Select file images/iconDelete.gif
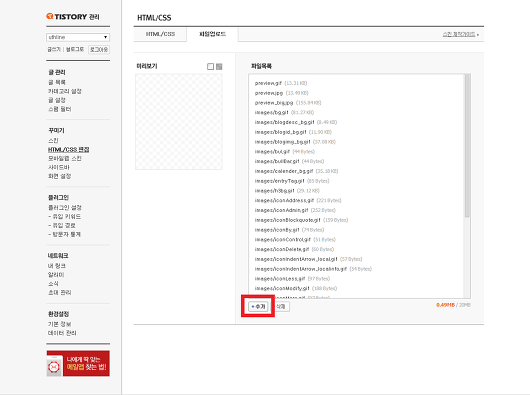This screenshot has width=530, height=395. pyautogui.click(x=294, y=249)
